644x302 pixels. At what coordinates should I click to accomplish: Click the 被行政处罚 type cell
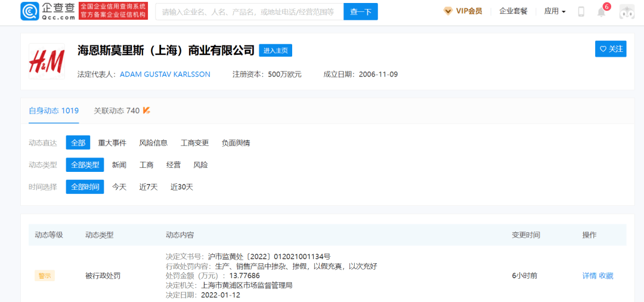(103, 276)
